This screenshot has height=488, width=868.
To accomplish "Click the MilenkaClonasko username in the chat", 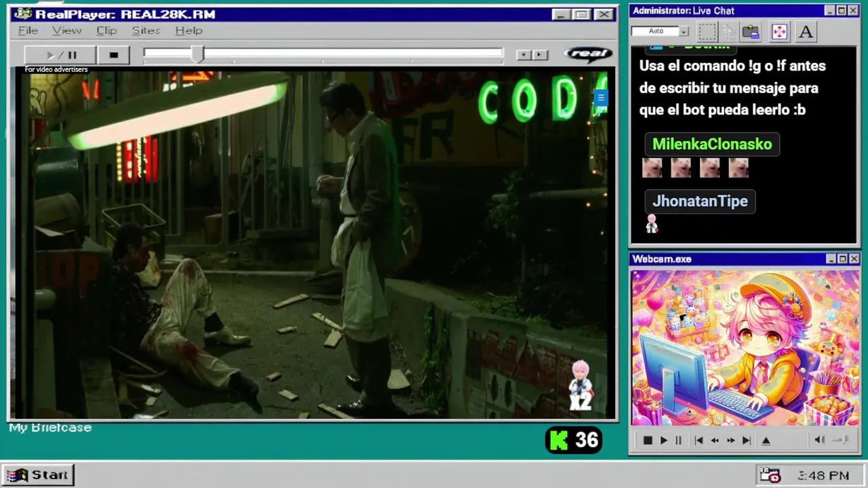I will pyautogui.click(x=712, y=144).
